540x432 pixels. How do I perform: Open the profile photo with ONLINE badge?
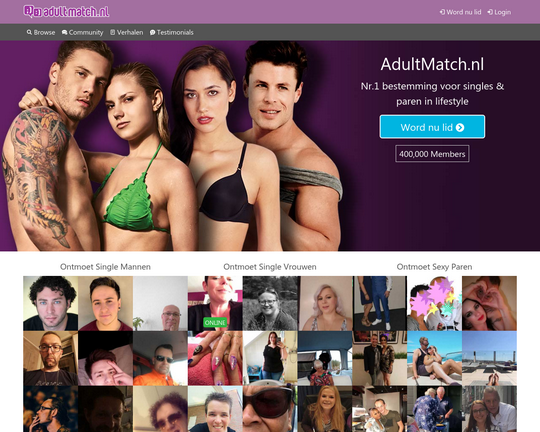(215, 303)
